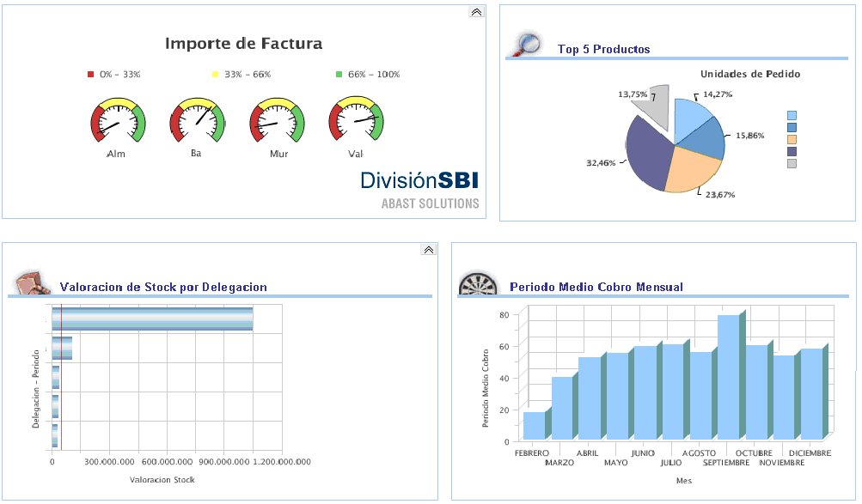The height and width of the screenshot is (504, 862).
Task: Open the Valoracion de Stock por Delegacion title
Action: 163,288
